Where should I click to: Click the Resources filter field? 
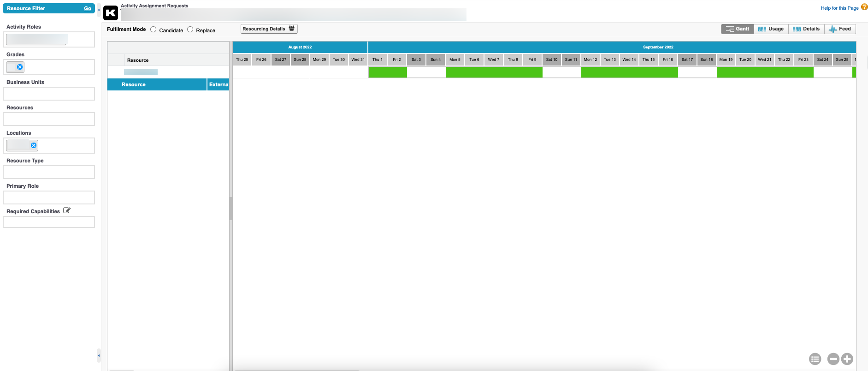[49, 119]
